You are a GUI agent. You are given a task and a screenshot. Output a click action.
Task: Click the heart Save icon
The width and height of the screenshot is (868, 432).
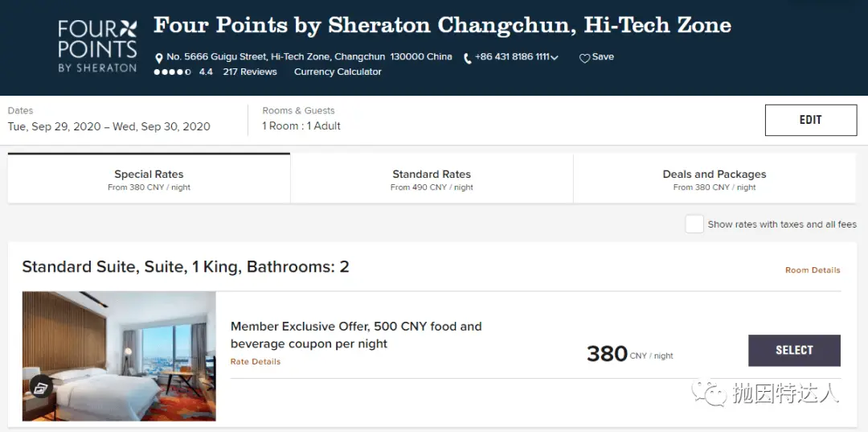(584, 58)
